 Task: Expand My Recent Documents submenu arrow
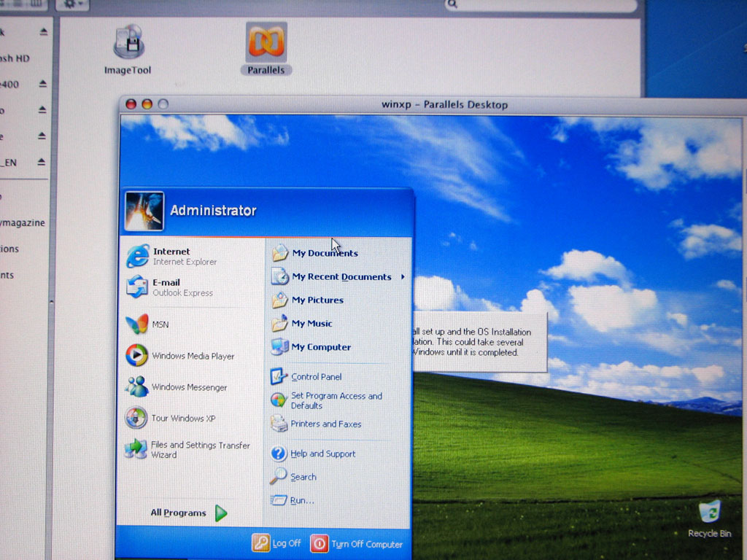[403, 276]
